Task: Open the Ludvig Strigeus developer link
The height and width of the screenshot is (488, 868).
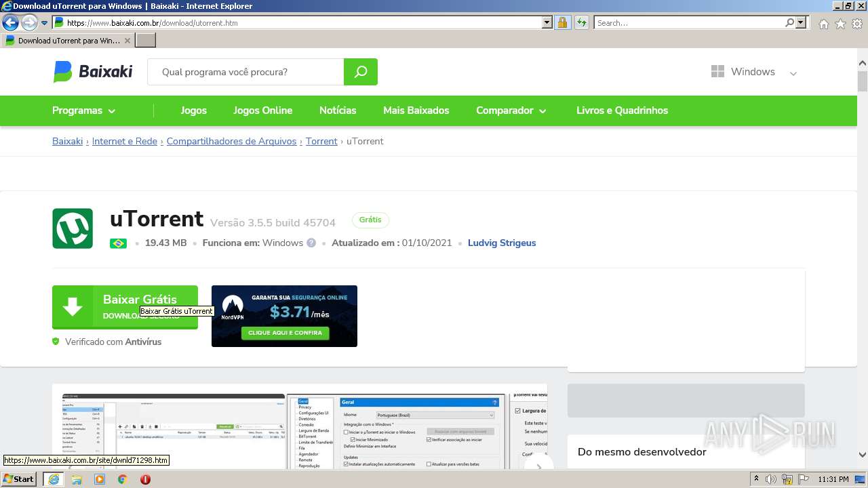Action: [502, 243]
